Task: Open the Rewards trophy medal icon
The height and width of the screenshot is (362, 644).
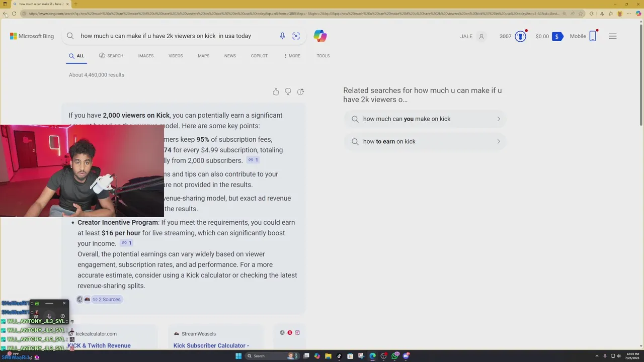Action: 520,36
